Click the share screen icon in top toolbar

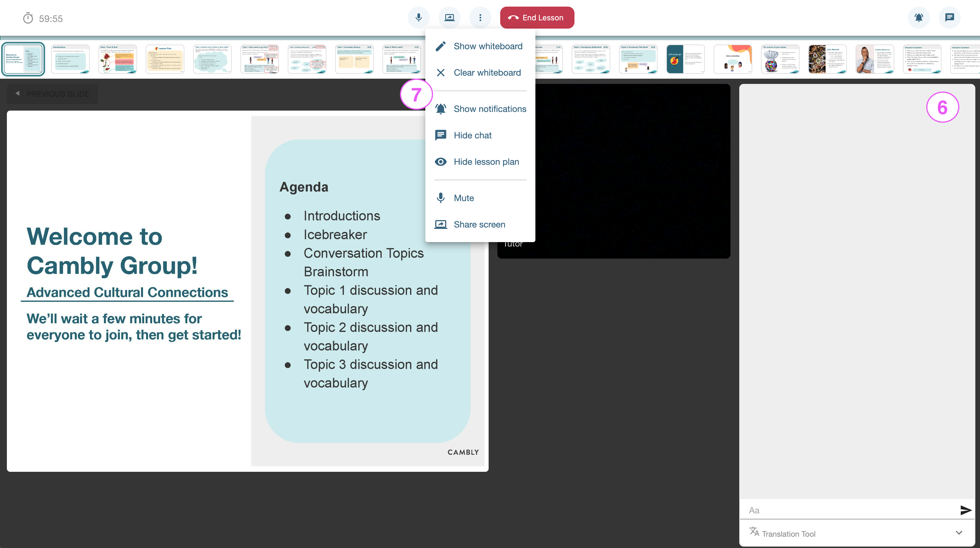click(449, 18)
